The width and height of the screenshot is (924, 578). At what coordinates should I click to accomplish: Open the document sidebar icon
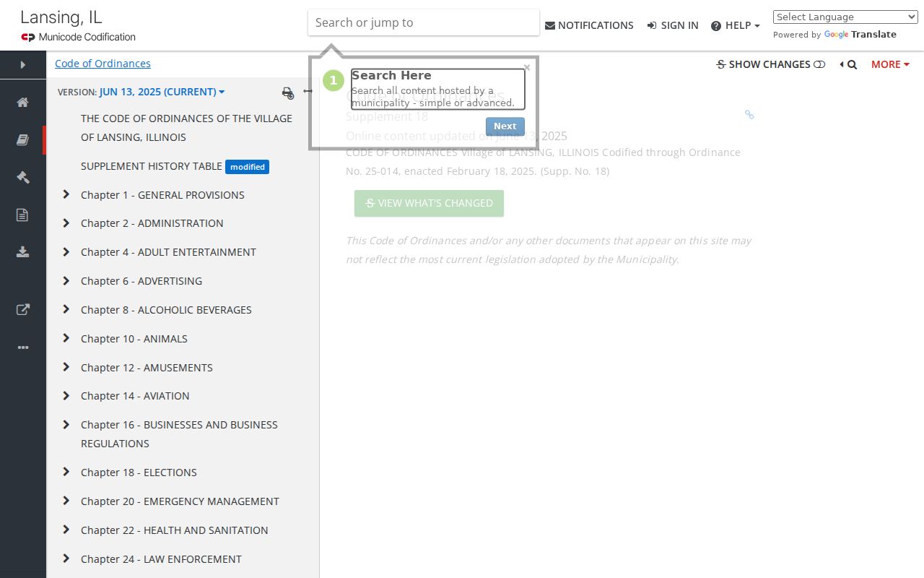tap(23, 215)
